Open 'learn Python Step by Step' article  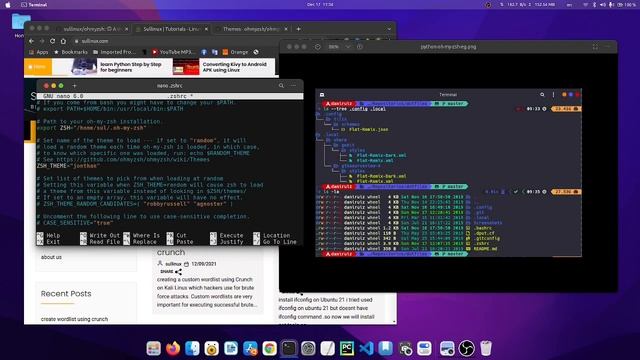pyautogui.click(x=131, y=67)
